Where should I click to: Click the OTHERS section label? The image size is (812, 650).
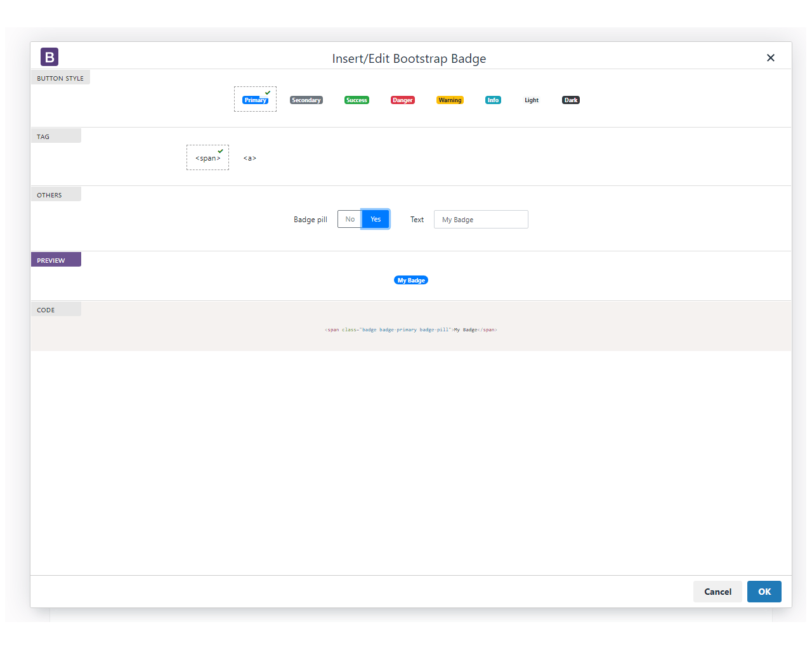pos(56,195)
